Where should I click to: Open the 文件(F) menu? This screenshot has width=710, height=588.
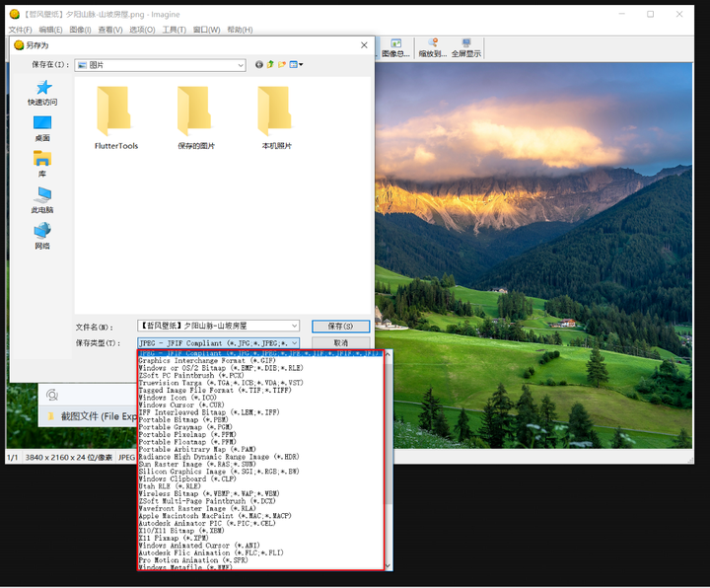point(20,30)
